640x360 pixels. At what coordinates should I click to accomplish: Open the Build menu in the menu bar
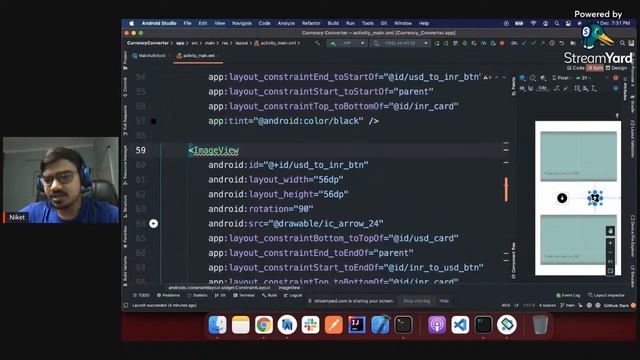(333, 23)
